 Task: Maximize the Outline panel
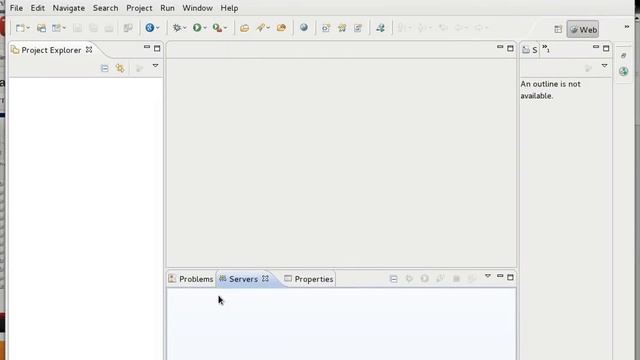pyautogui.click(x=606, y=49)
